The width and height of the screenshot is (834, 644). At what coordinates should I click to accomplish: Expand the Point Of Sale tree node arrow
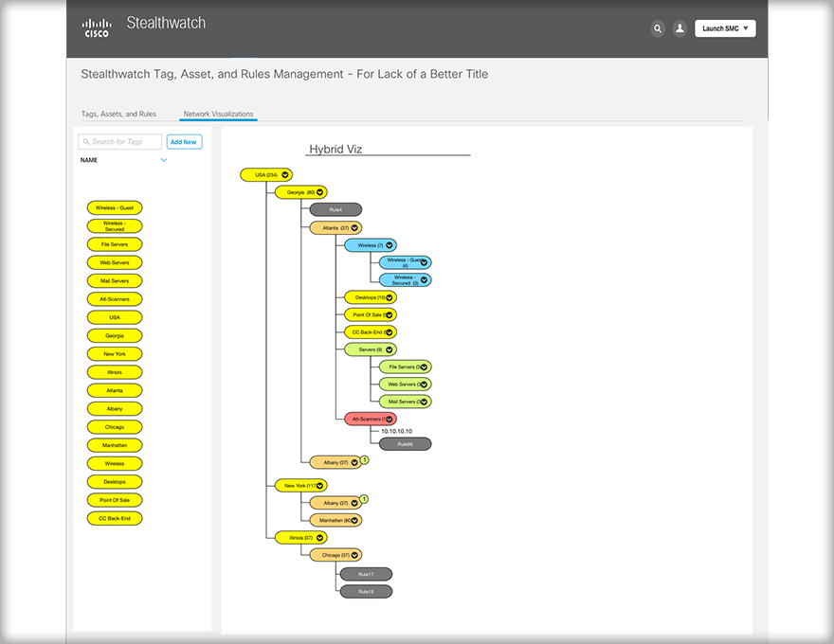pos(390,315)
